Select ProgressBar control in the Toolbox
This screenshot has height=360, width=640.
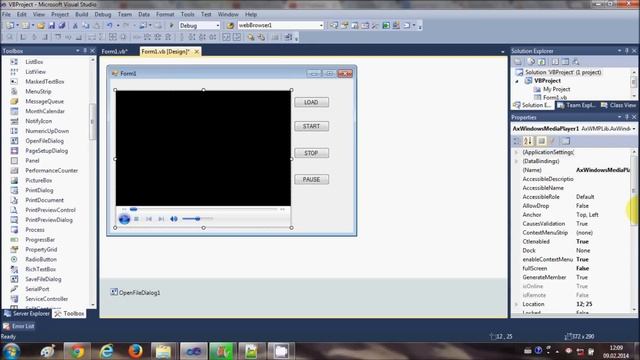pyautogui.click(x=40, y=240)
